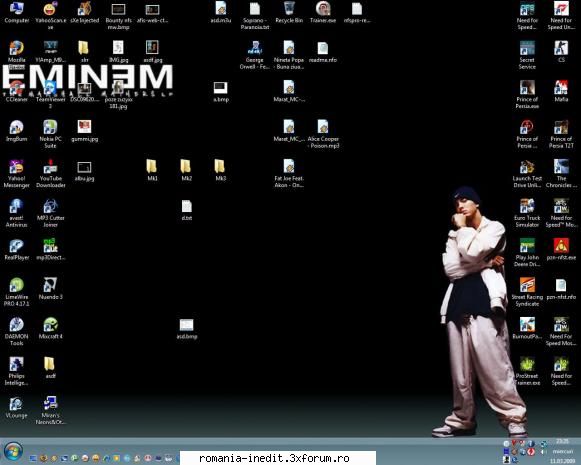
Task: Launch the Philips Intelligent shortcut
Action: [16, 371]
